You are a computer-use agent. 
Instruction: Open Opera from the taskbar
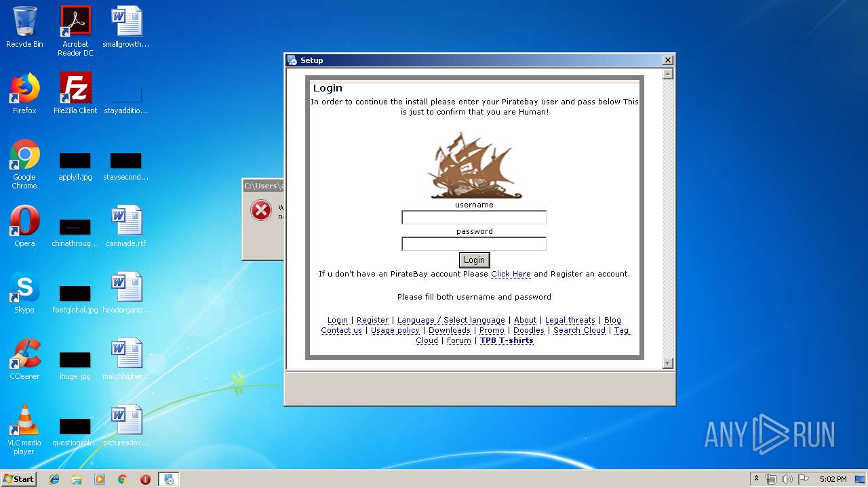point(145,479)
